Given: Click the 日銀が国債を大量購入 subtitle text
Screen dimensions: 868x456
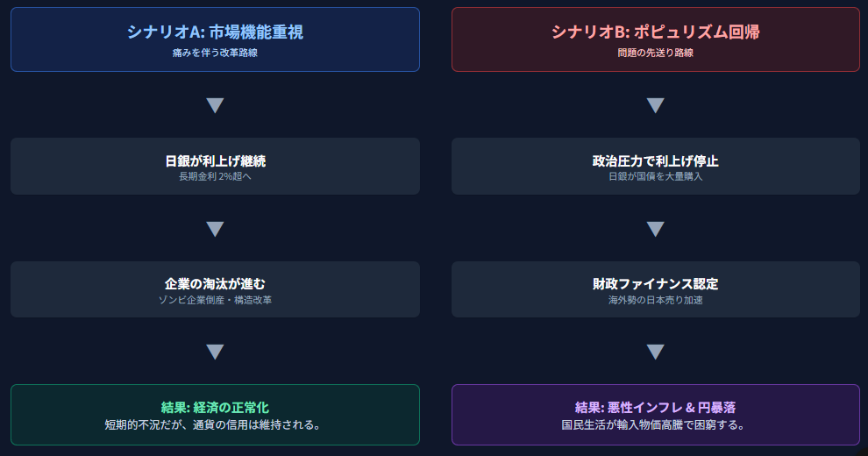Looking at the screenshot, I should point(655,176).
